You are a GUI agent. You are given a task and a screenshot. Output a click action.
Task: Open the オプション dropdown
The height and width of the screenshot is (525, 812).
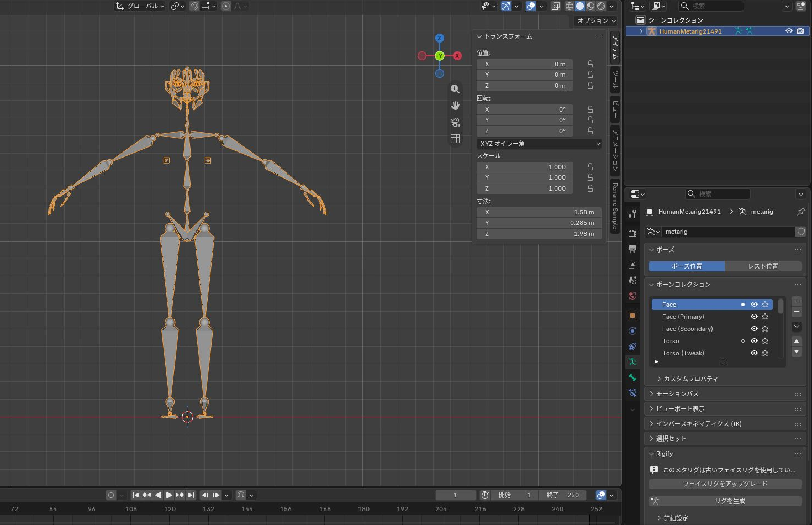[596, 21]
